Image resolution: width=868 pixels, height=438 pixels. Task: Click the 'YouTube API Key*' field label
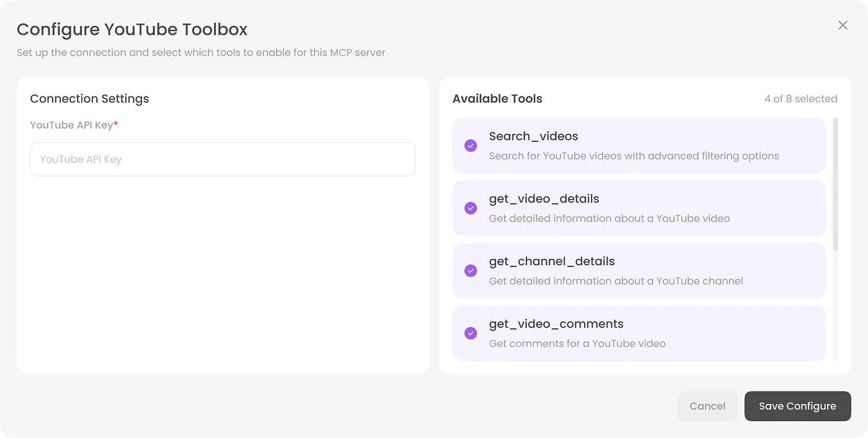click(x=74, y=125)
